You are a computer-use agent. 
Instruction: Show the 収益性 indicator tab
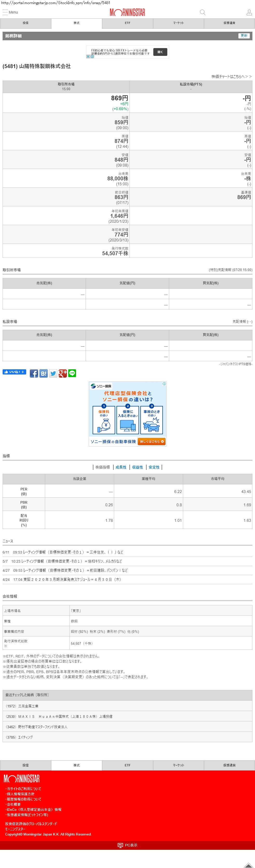click(137, 467)
